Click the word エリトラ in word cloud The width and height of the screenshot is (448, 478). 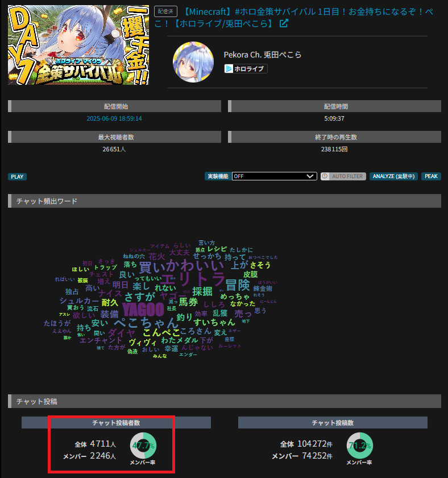[193, 278]
